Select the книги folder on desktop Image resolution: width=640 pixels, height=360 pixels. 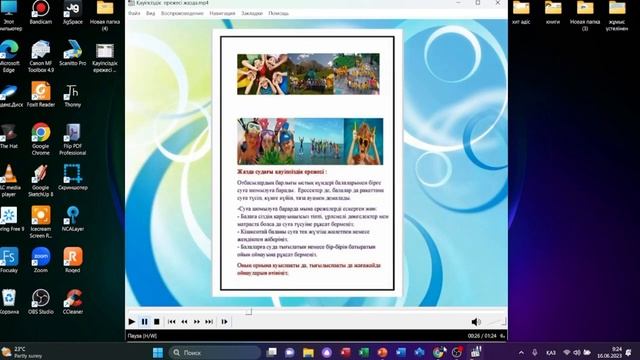click(x=553, y=13)
